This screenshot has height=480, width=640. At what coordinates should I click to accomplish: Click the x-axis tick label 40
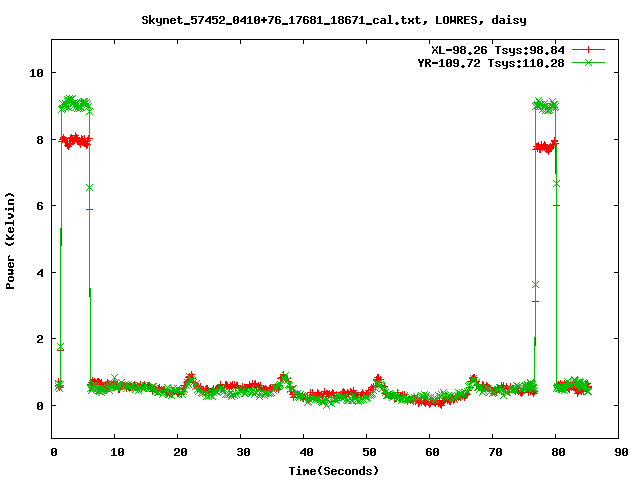pos(306,452)
